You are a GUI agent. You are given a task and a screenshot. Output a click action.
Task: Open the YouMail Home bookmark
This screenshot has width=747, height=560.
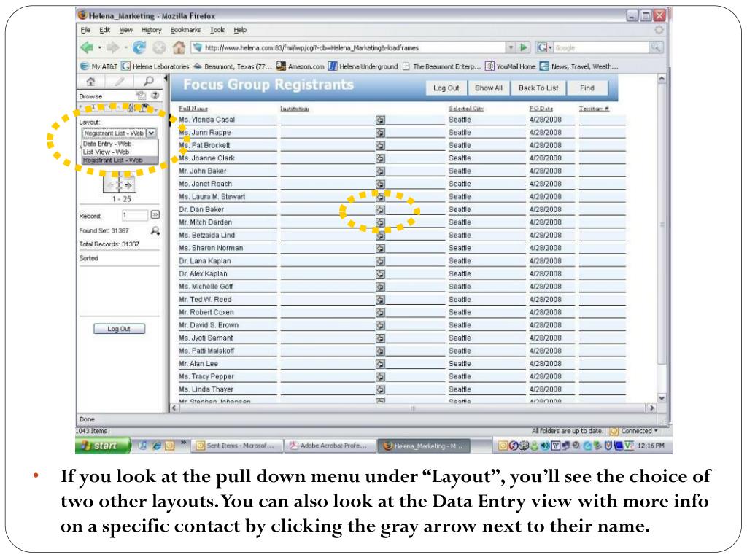pyautogui.click(x=510, y=66)
